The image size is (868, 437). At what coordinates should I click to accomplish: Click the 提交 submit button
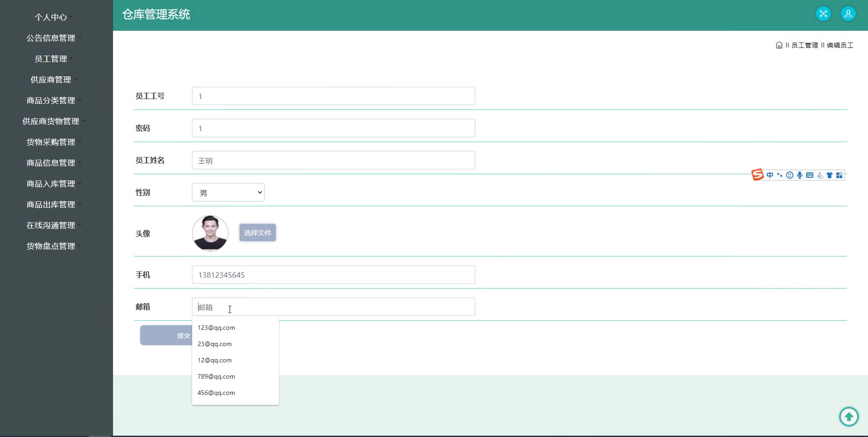pos(166,335)
